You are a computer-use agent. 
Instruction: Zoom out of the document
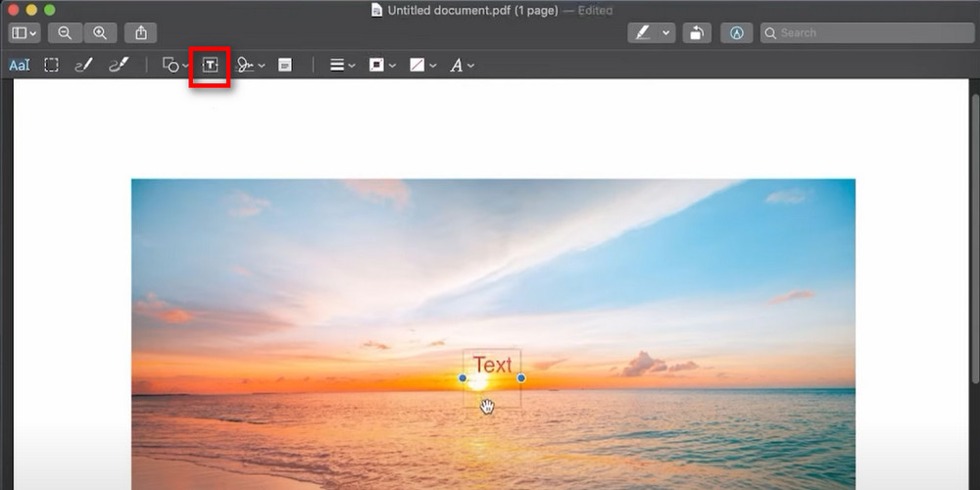pyautogui.click(x=65, y=33)
